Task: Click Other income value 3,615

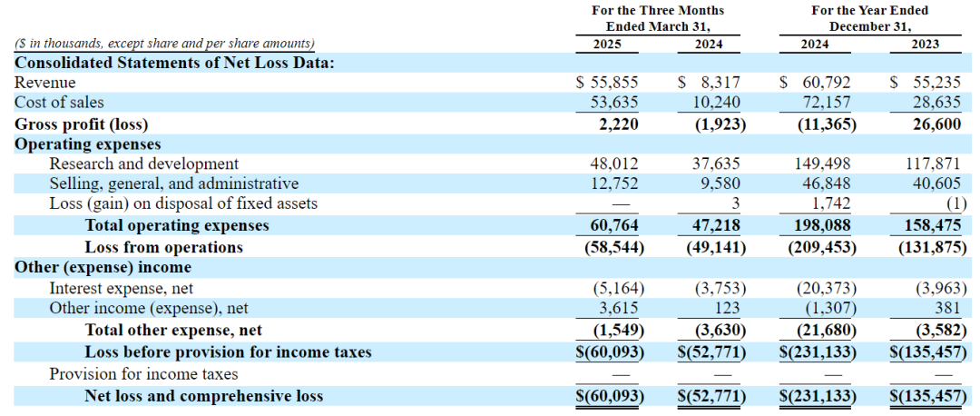Action: [x=621, y=308]
